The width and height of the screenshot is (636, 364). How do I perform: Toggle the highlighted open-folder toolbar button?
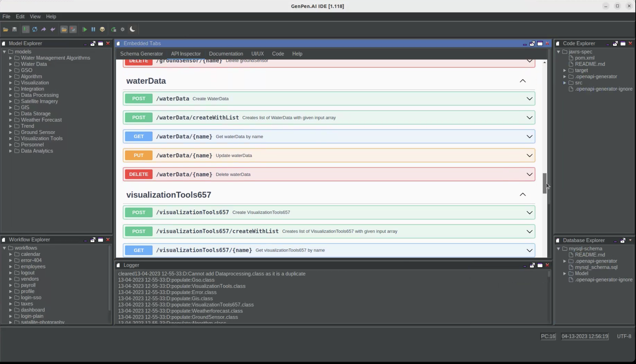(64, 29)
